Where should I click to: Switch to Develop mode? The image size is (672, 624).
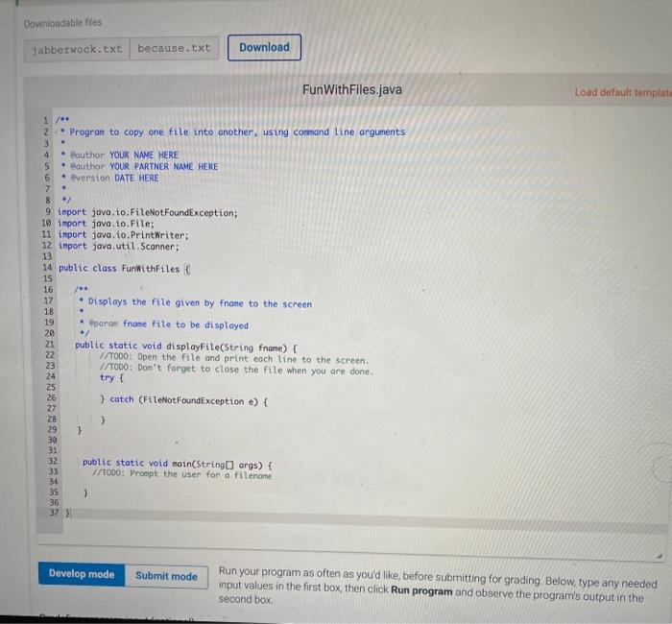[82, 574]
